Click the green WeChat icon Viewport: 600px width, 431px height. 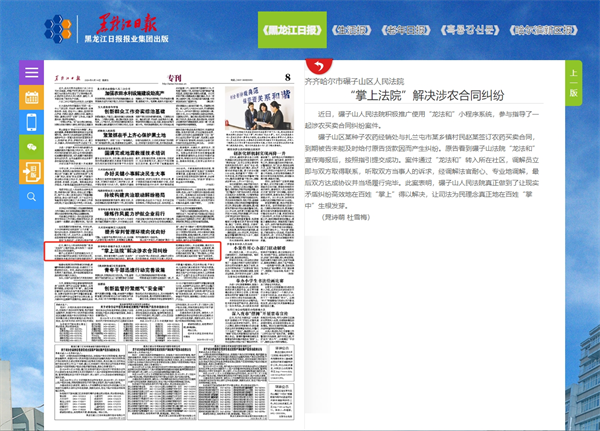coord(32,147)
